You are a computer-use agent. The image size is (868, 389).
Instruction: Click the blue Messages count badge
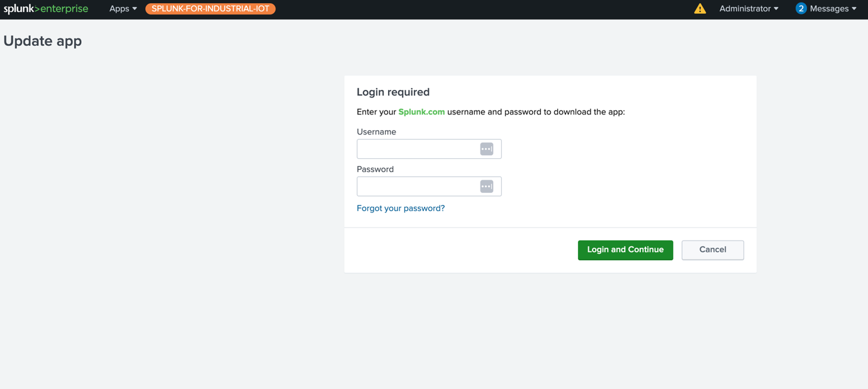pyautogui.click(x=801, y=9)
